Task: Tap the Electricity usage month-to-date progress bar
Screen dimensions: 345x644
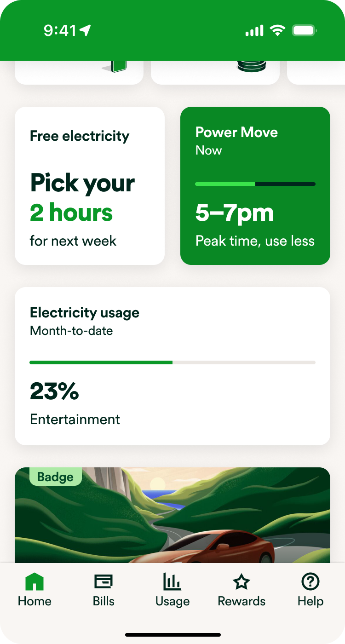Action: [172, 362]
